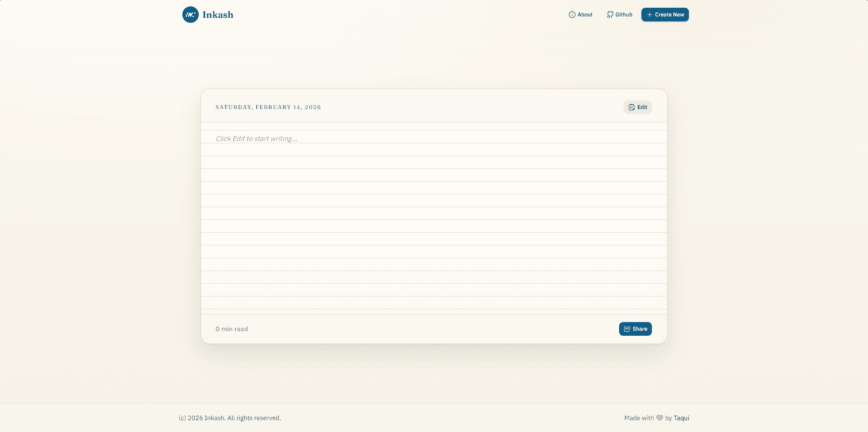Click the Inkash circular logo icon
This screenshot has height=432, width=868.
coord(190,15)
